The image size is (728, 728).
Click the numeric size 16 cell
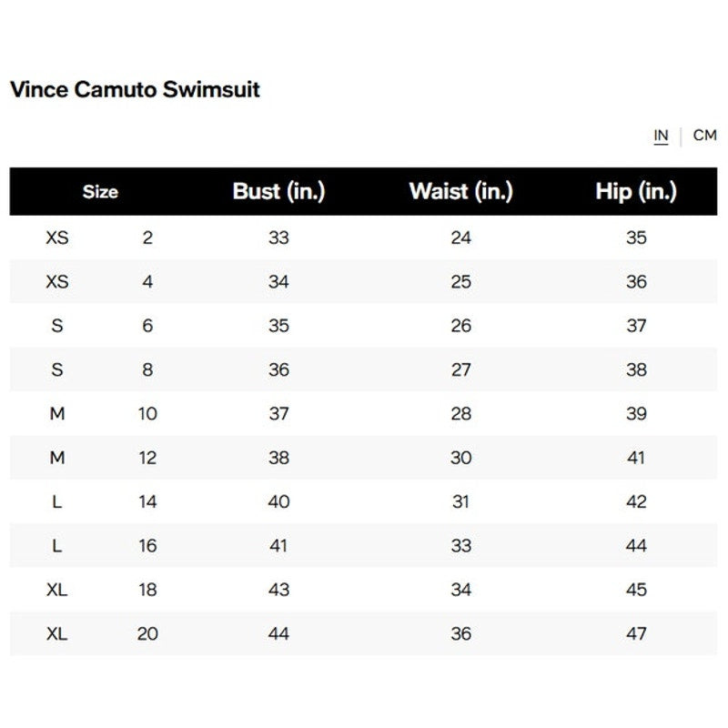pos(147,546)
